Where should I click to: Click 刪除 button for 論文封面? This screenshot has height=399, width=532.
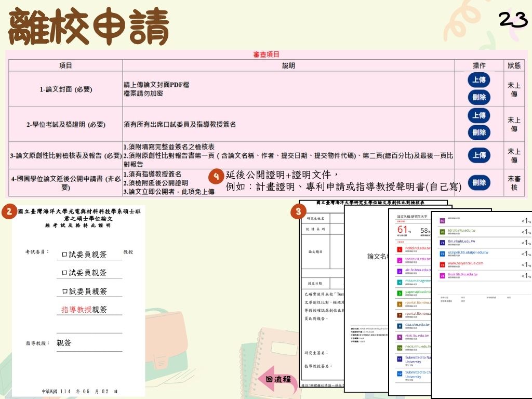pyautogui.click(x=479, y=97)
